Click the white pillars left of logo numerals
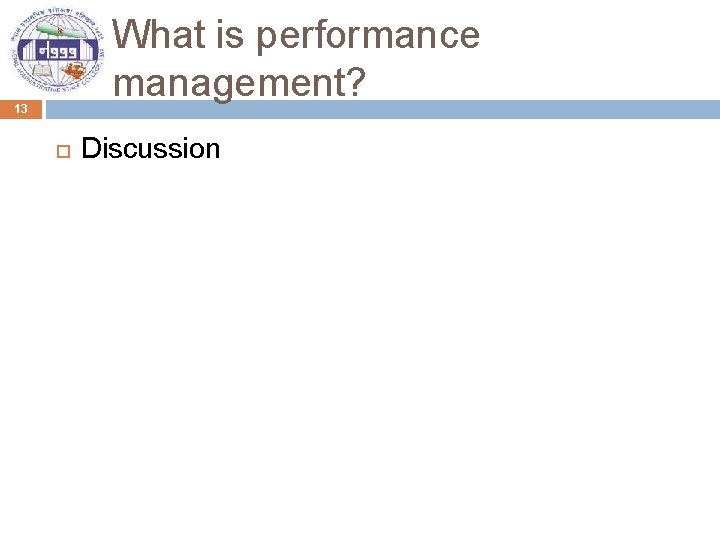The image size is (720, 540). click(x=28, y=50)
